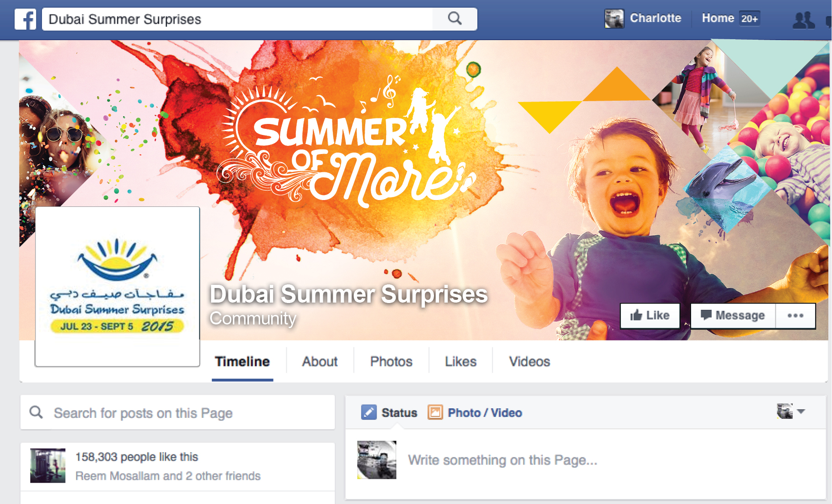Switch to the Timeline tab
The width and height of the screenshot is (832, 504).
click(242, 361)
